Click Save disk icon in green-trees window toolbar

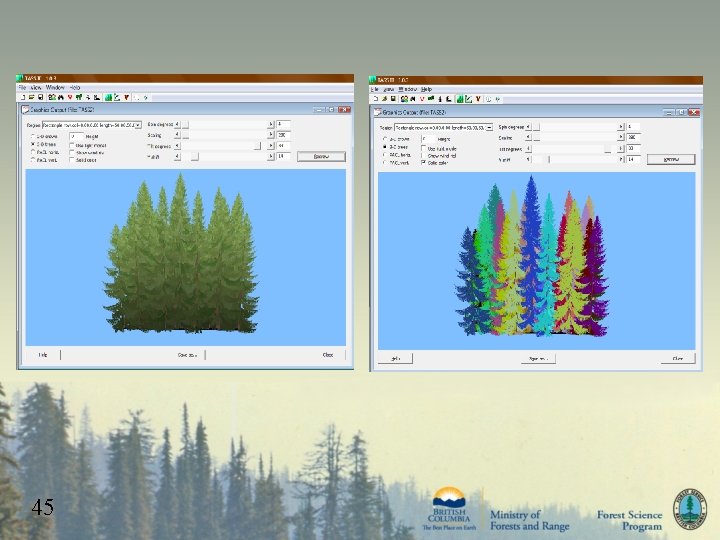point(40,97)
